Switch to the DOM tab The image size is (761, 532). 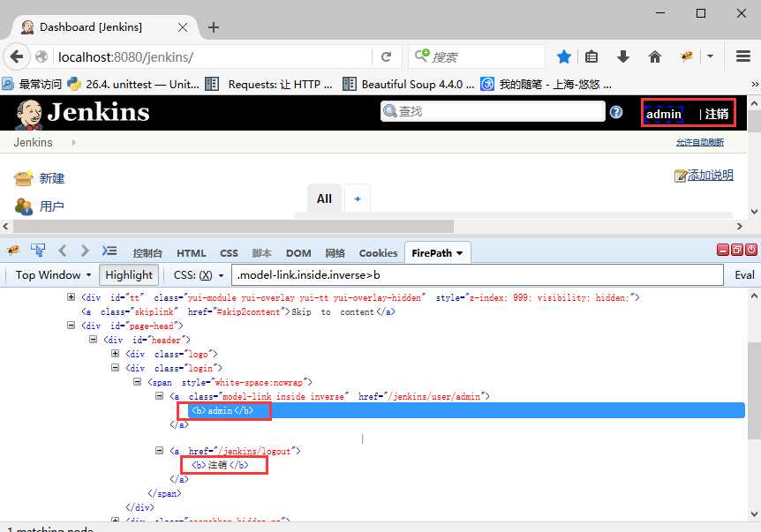(x=298, y=253)
